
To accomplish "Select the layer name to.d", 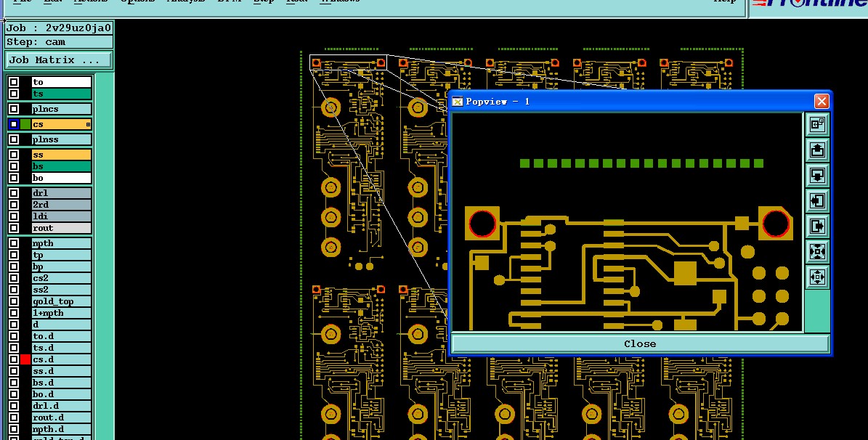I will 62,336.
